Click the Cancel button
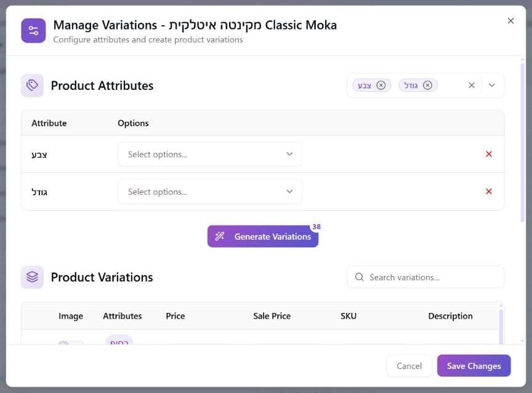 pyautogui.click(x=409, y=366)
